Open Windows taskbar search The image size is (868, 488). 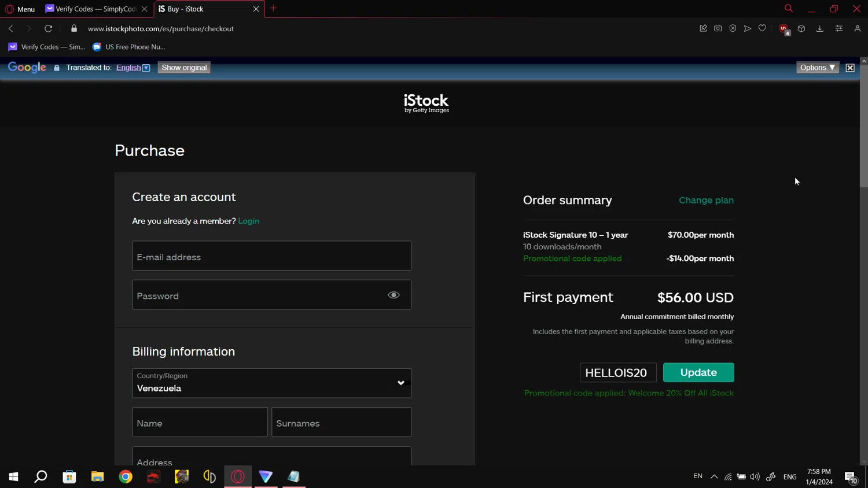(41, 476)
